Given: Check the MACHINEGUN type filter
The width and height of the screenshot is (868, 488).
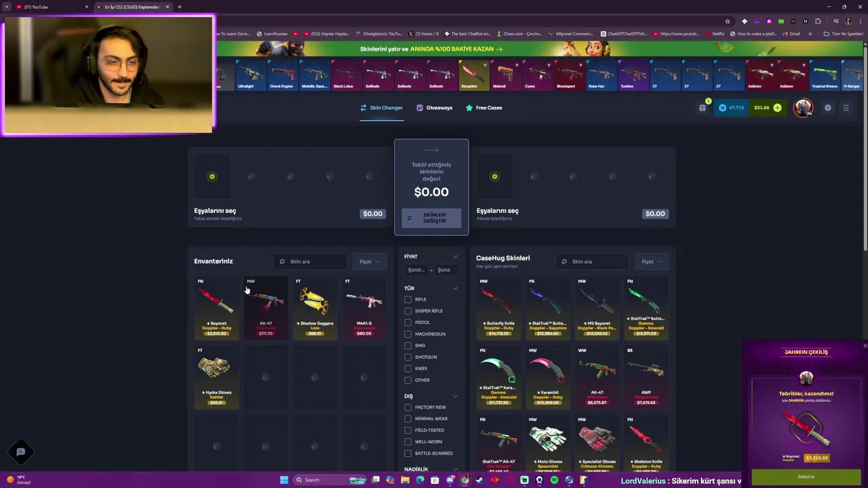Looking at the screenshot, I should (408, 333).
